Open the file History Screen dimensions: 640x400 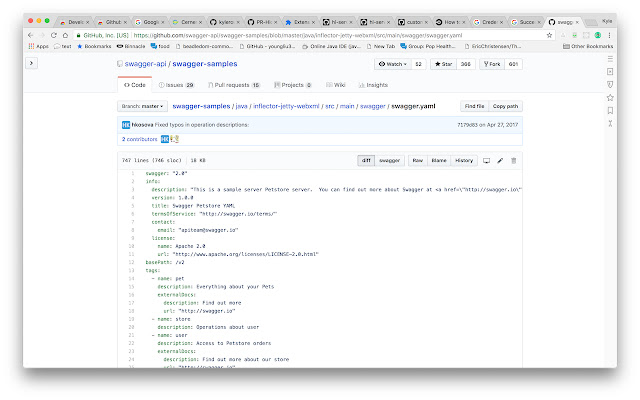click(x=464, y=160)
